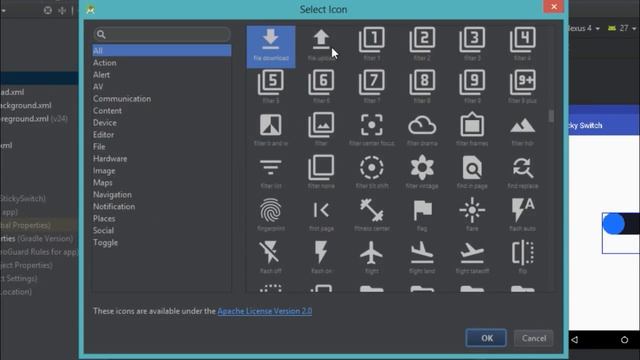Viewport: 640px width, 360px height.
Task: Open the Places icon category
Action: (x=104, y=218)
